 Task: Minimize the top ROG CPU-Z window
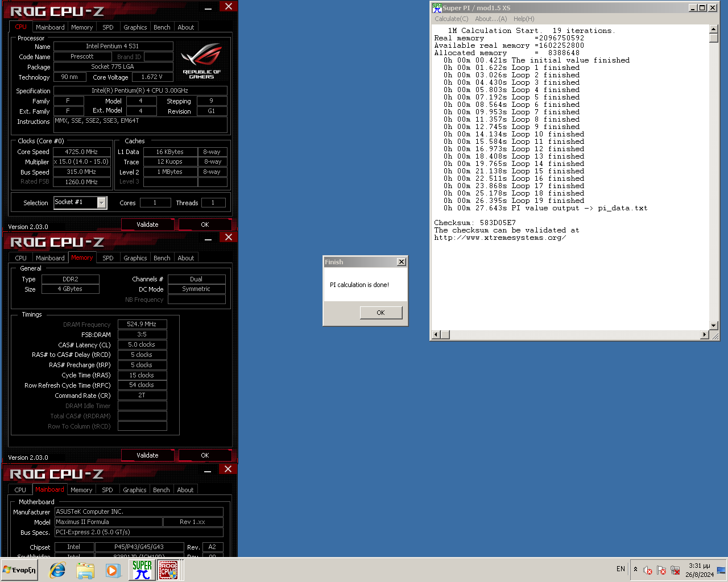click(x=208, y=8)
